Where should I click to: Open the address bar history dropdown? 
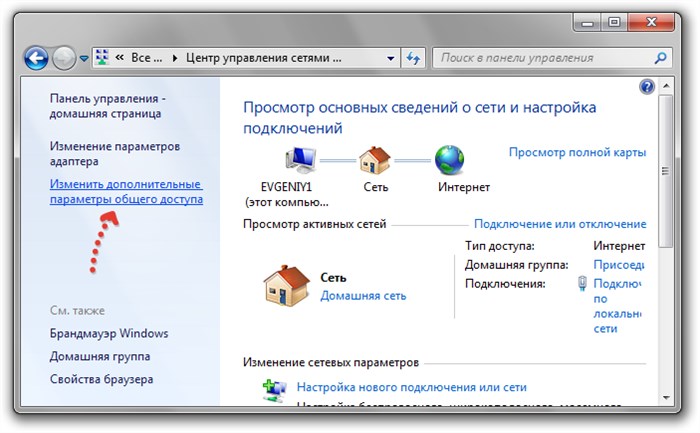pyautogui.click(x=390, y=58)
